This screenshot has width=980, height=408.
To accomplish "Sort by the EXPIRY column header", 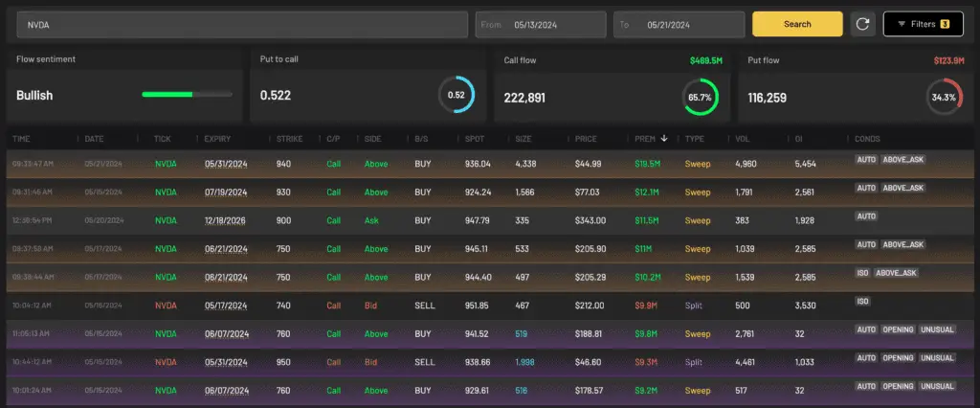I will click(x=217, y=139).
